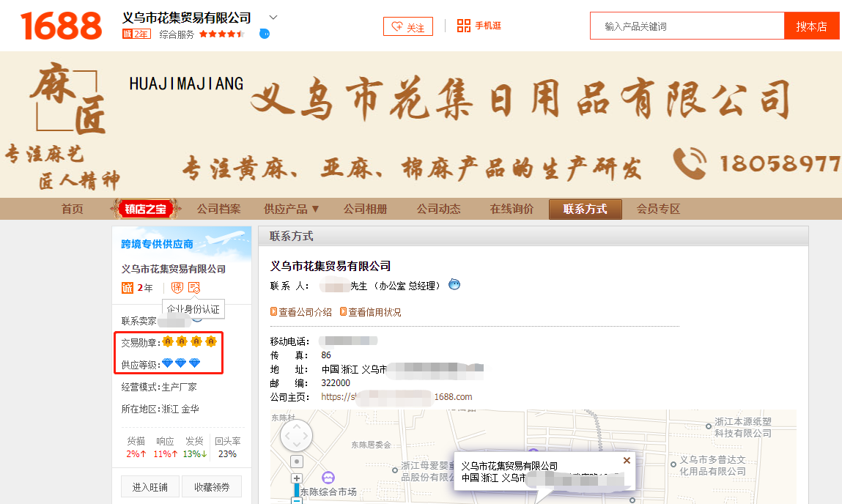Click the 保 guarantee shield icon
842x504 pixels.
(x=177, y=288)
